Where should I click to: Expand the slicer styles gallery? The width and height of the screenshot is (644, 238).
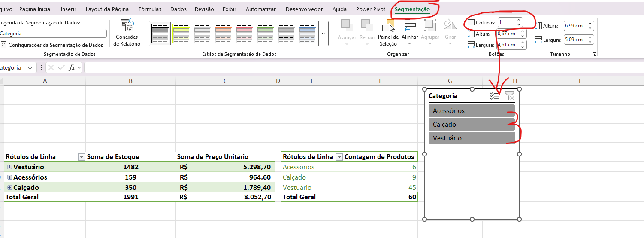pos(323,34)
